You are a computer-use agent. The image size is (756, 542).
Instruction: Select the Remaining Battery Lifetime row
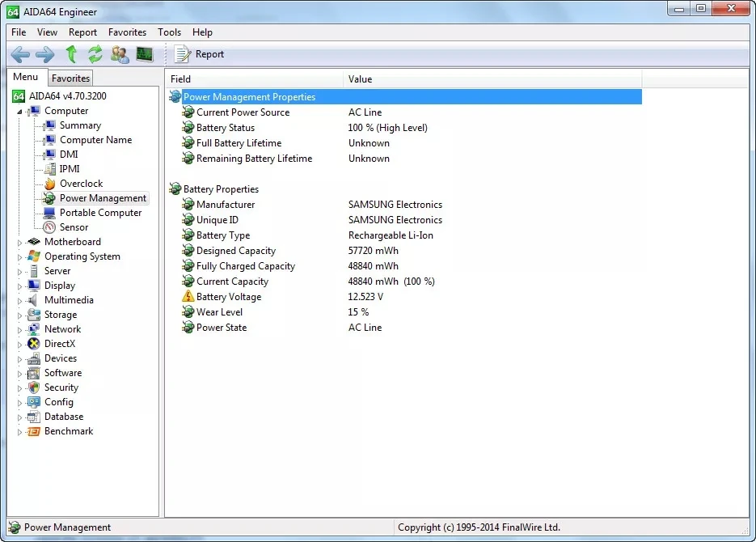pyautogui.click(x=405, y=159)
